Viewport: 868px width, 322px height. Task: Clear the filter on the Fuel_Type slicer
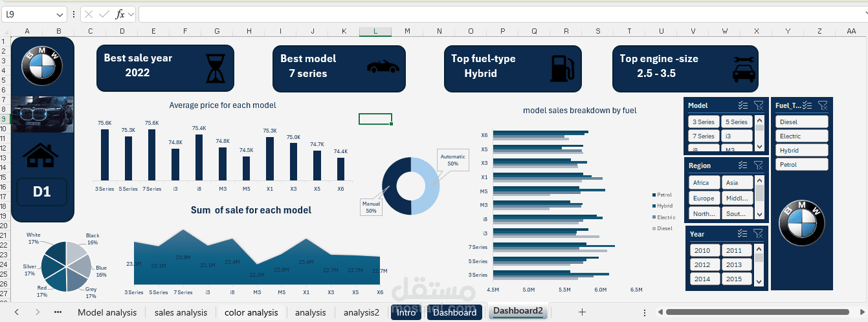pos(823,105)
